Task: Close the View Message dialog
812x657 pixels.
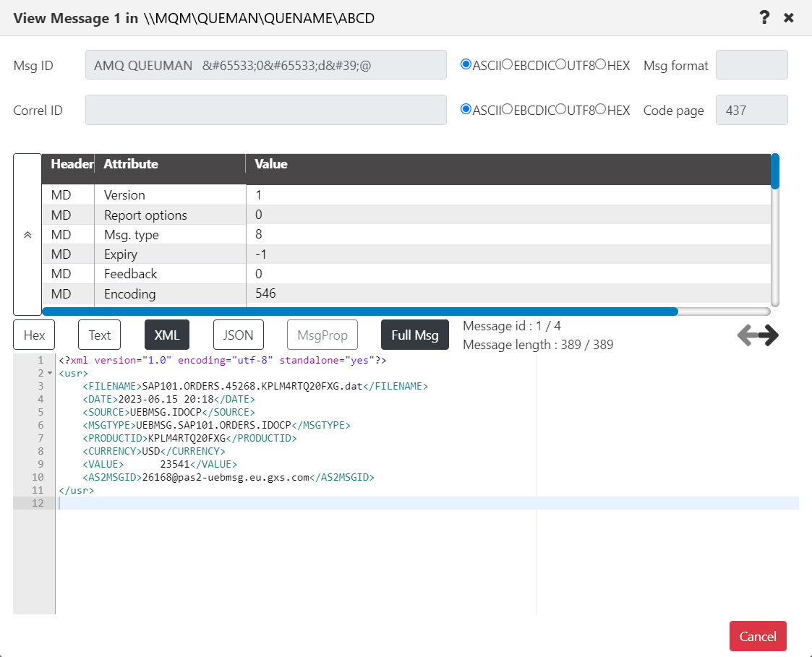Action: (x=789, y=18)
